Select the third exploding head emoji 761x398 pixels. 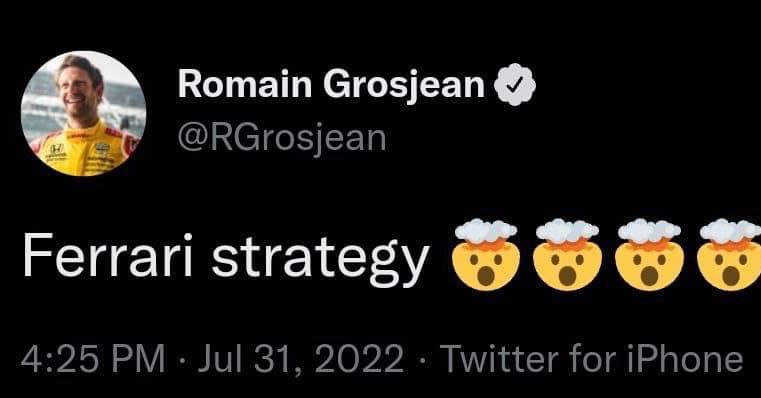point(649,255)
